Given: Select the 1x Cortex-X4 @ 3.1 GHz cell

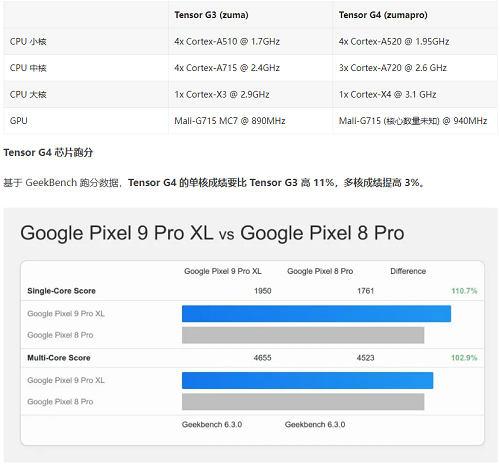Looking at the screenshot, I should click(387, 95).
